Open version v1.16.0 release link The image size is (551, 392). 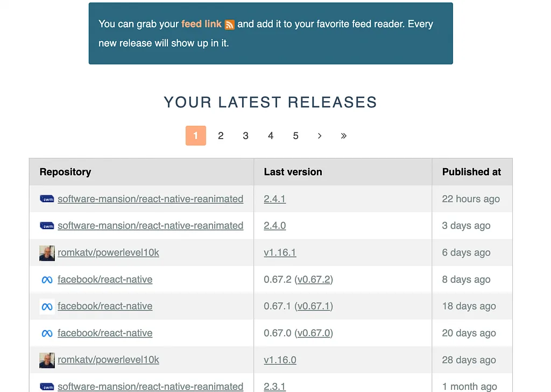click(x=280, y=360)
